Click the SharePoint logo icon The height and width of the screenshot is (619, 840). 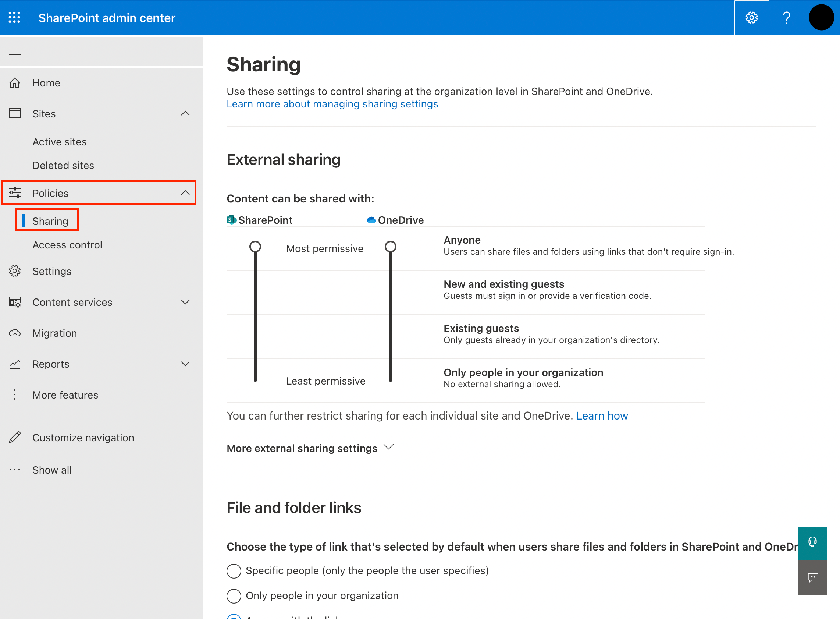[x=231, y=220]
